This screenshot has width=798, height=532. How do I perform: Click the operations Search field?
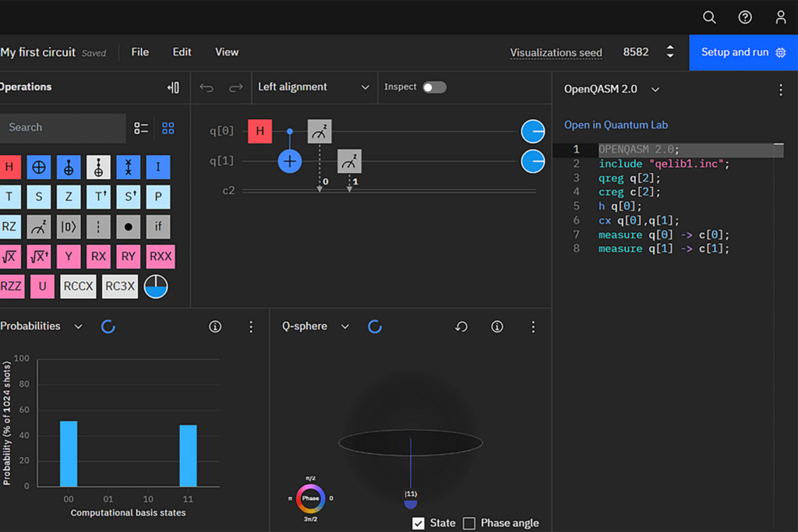click(62, 128)
